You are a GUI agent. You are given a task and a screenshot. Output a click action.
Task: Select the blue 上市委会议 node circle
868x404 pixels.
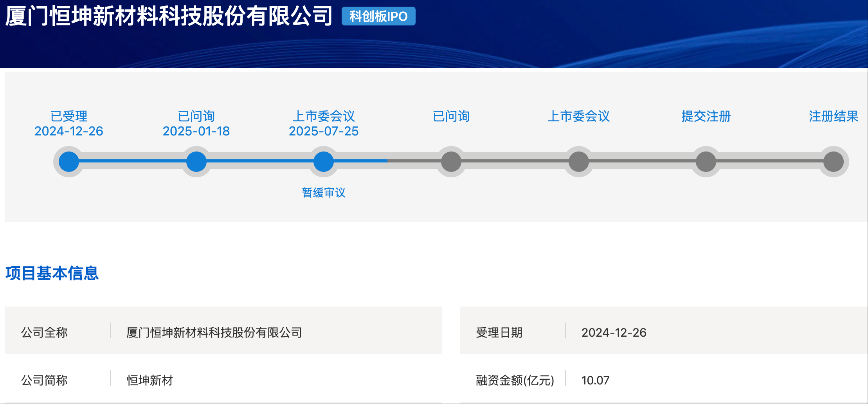[324, 162]
